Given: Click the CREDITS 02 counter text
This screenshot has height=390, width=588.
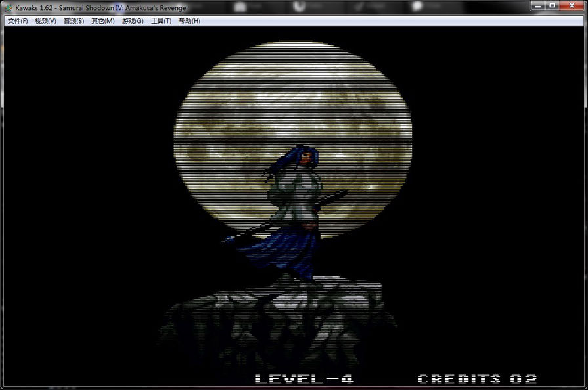Looking at the screenshot, I should coord(477,379).
